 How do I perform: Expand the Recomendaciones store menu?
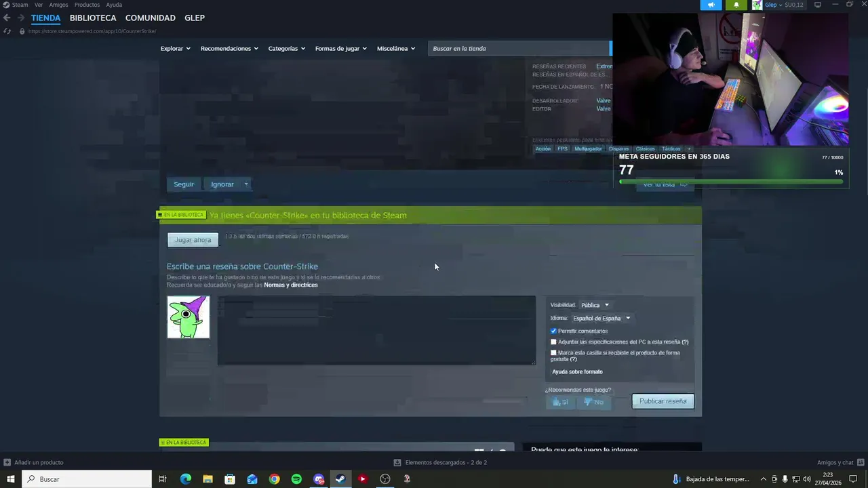pos(229,48)
